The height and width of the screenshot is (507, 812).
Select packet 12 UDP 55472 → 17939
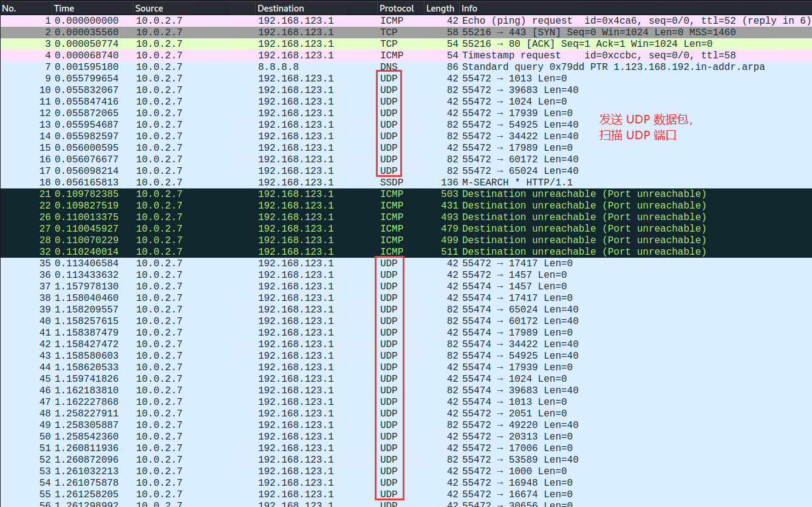406,113
